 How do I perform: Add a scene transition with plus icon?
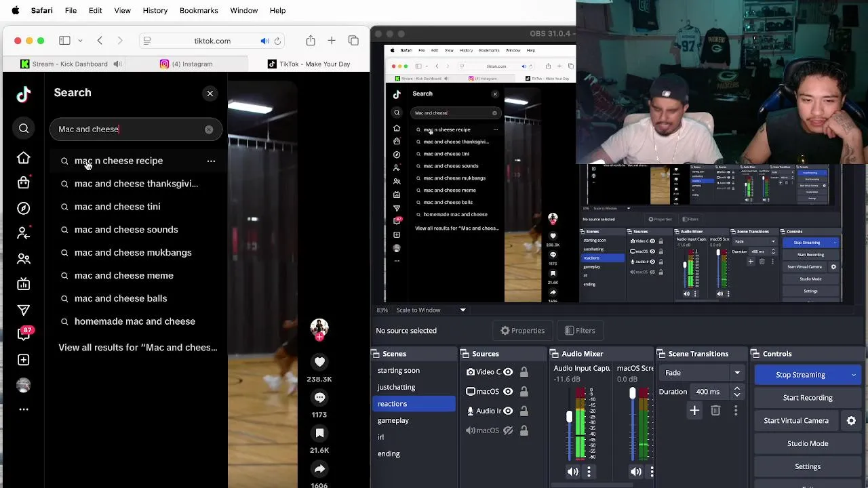tap(694, 410)
